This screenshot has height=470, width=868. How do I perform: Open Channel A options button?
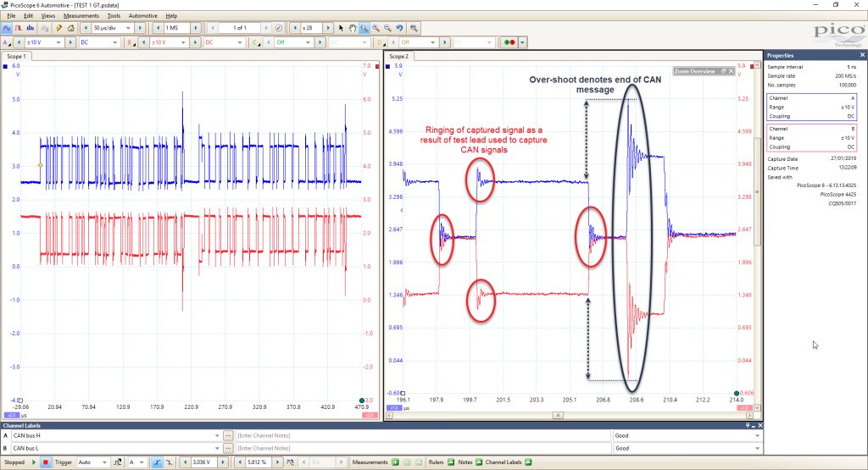pyautogui.click(x=6, y=42)
